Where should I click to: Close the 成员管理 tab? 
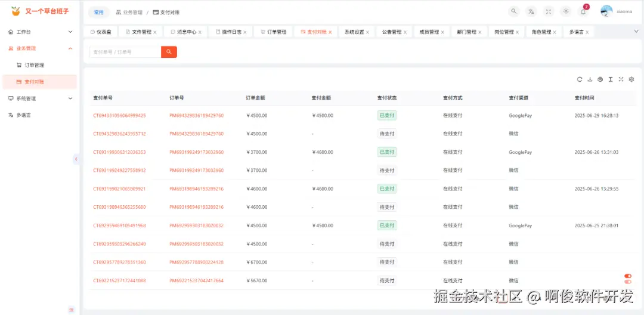[x=442, y=32]
